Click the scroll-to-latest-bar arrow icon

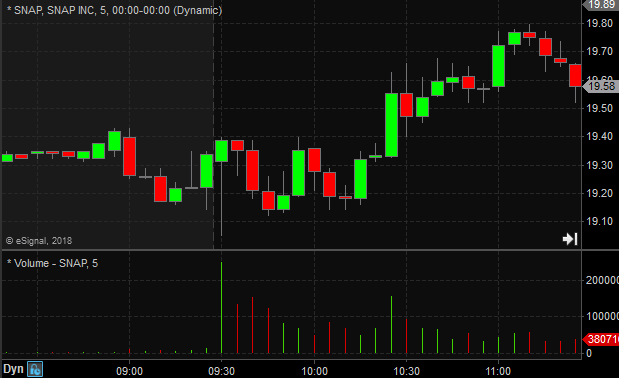[x=570, y=239]
